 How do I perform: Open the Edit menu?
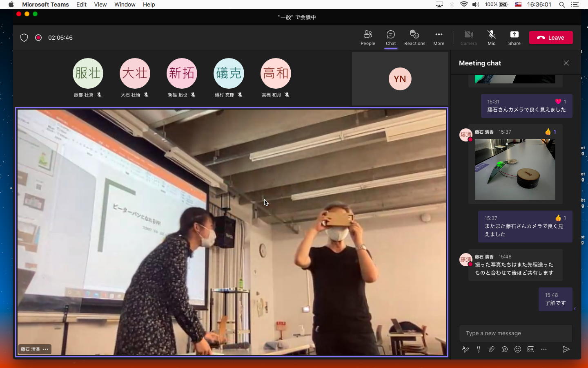click(81, 4)
